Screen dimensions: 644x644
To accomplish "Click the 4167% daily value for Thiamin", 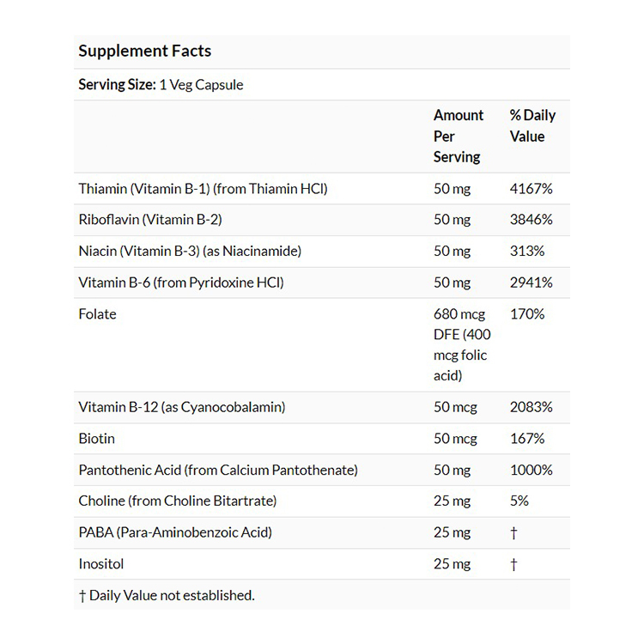I will [x=531, y=188].
